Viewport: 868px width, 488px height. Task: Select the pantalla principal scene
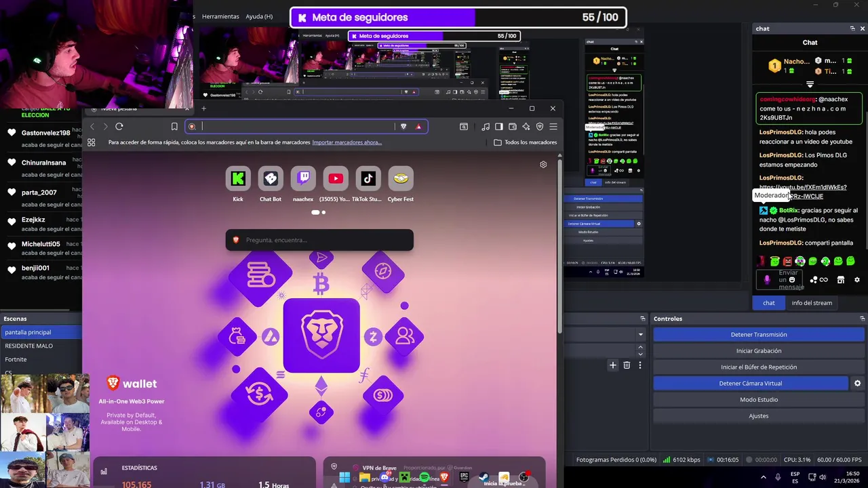point(41,332)
